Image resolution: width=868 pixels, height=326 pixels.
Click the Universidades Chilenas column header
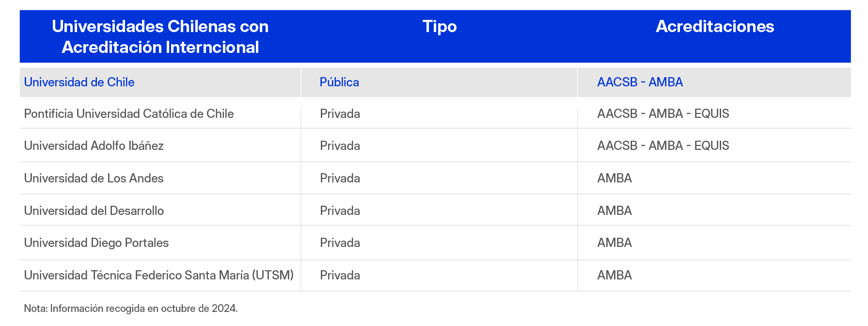160,37
